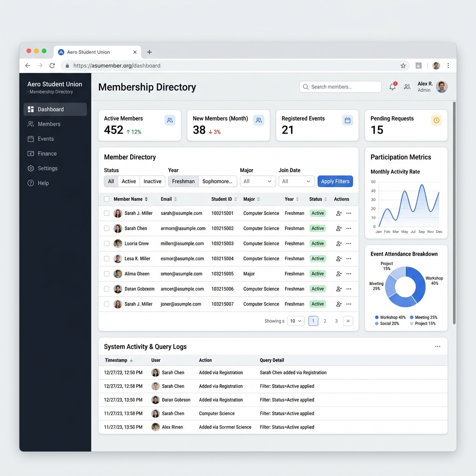
Task: Check the box for sarah@asumple.com row
Action: click(x=106, y=213)
